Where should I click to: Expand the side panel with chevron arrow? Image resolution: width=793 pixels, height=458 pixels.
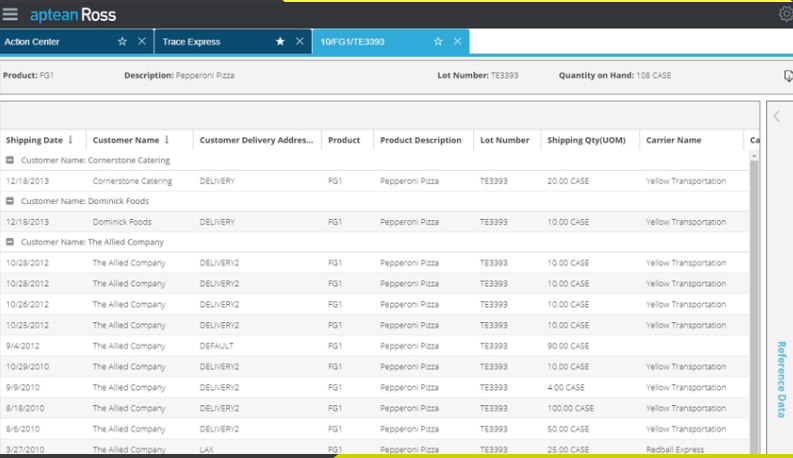[776, 116]
